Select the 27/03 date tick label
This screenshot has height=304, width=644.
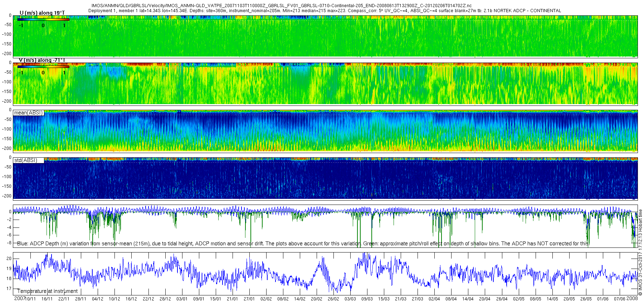[x=418, y=299]
